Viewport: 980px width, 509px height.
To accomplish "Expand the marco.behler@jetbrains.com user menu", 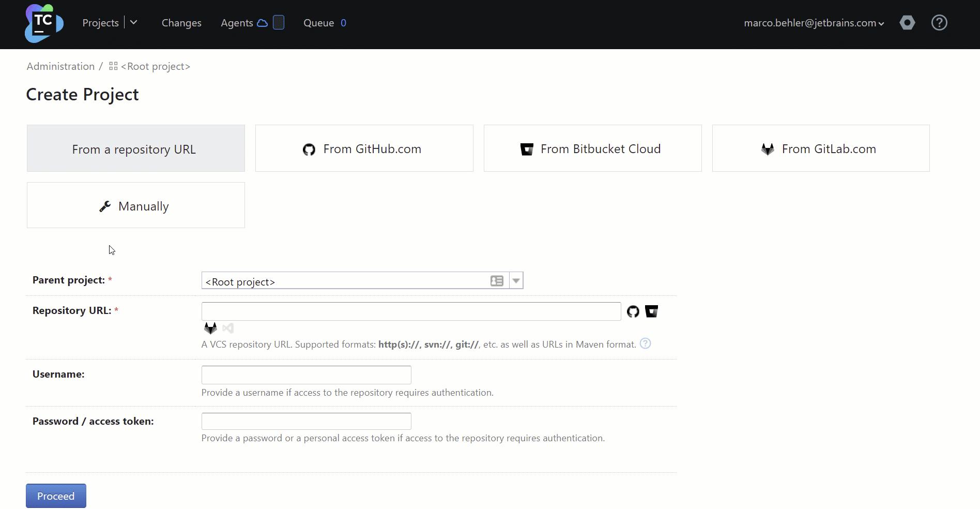I will [814, 23].
